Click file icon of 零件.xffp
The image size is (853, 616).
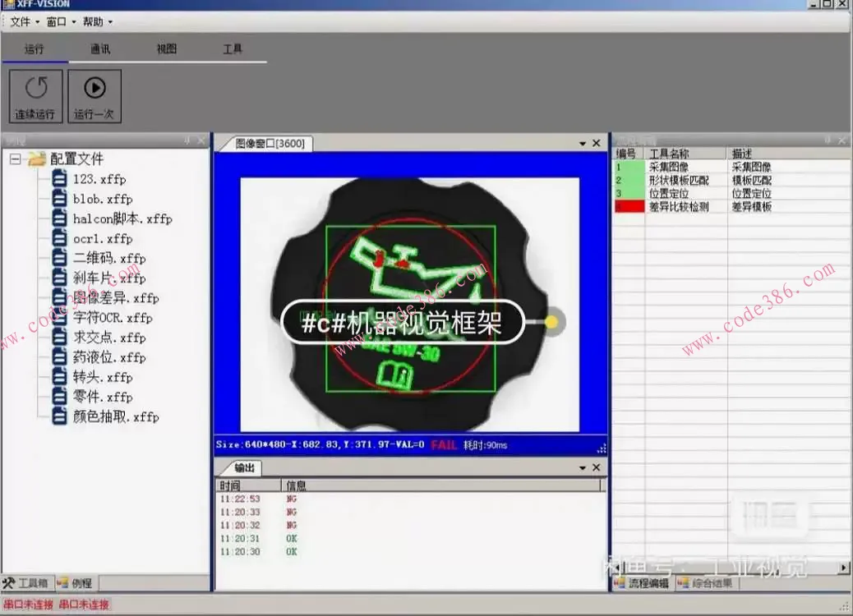coord(59,397)
